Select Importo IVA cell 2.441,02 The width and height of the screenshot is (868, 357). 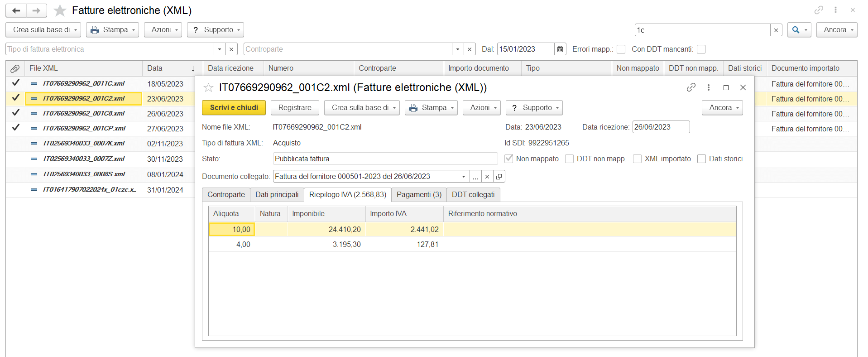tap(404, 230)
